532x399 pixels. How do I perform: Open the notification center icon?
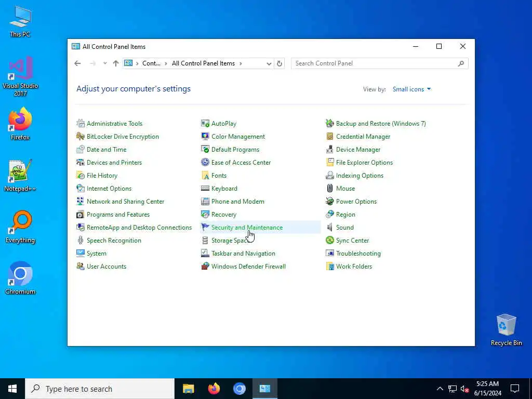(x=515, y=389)
